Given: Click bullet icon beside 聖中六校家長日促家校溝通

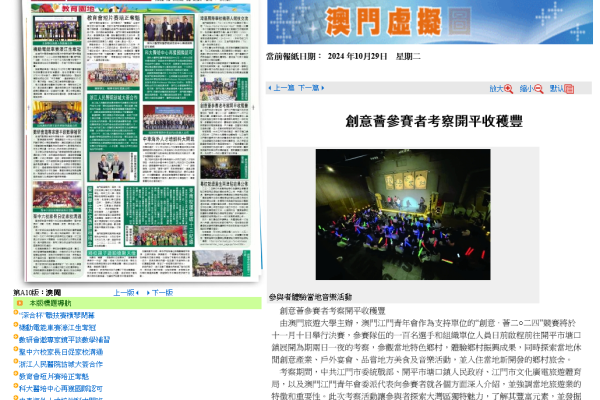Looking at the screenshot, I should click(16, 349).
